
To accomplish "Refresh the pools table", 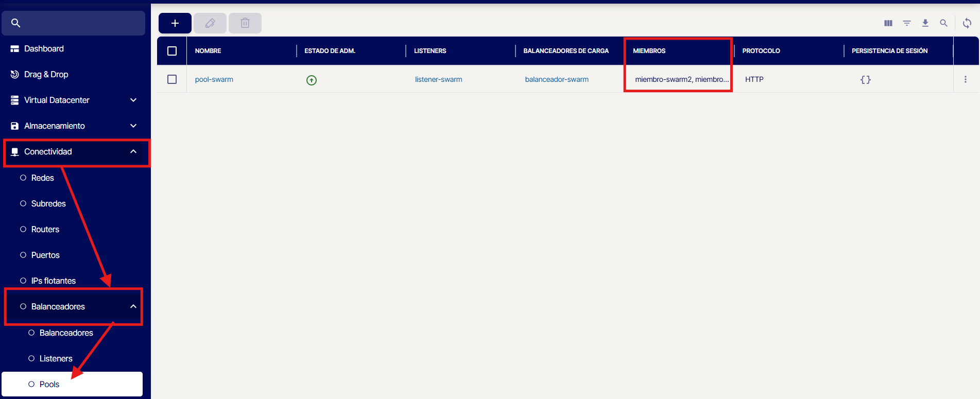I will coord(967,23).
